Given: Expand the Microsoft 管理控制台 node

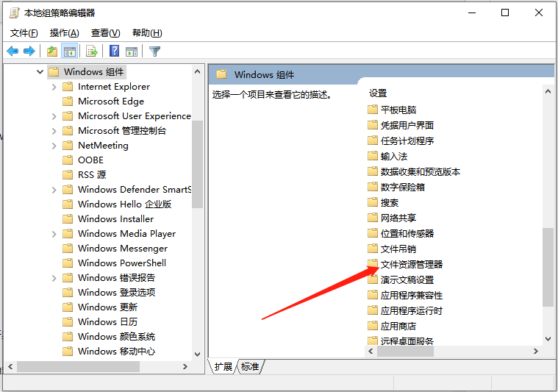Looking at the screenshot, I should (54, 131).
